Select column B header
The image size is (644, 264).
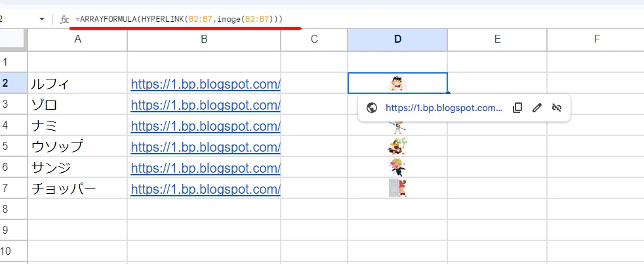(x=204, y=39)
